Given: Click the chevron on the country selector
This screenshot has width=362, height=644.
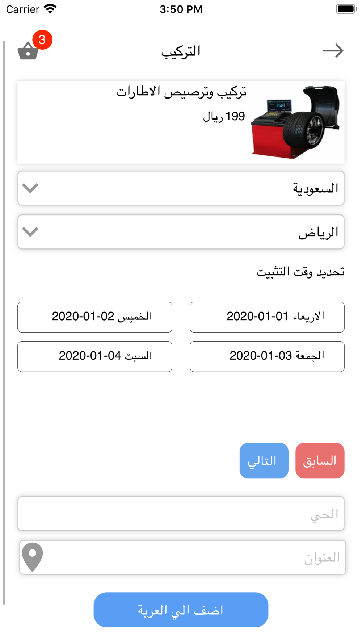Looking at the screenshot, I should [x=30, y=188].
